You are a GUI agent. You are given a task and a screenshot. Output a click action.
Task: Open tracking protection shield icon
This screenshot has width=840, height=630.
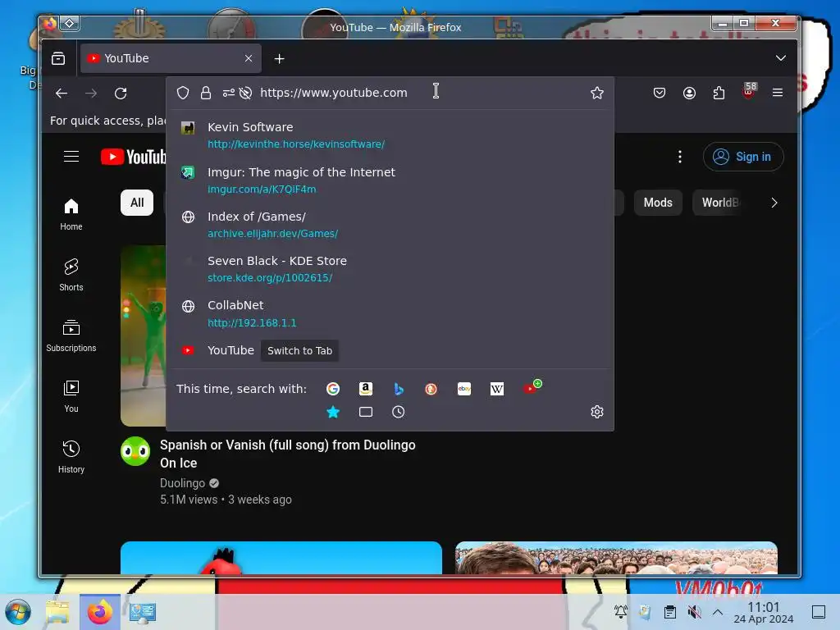(183, 93)
